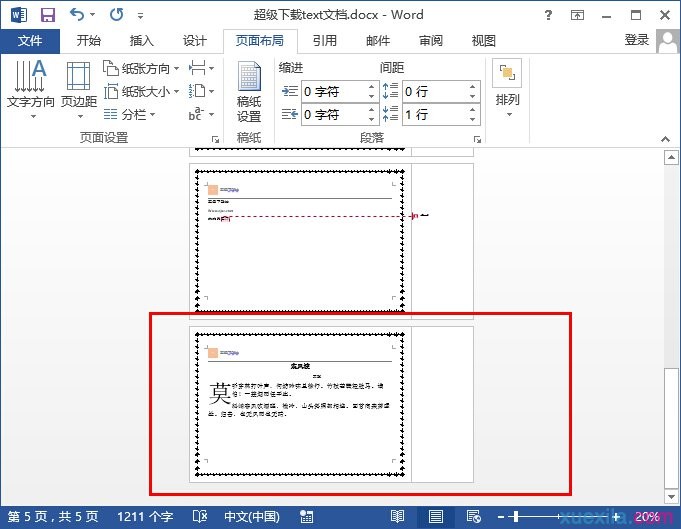Click the 中文(中国) language indicator
Image resolution: width=681 pixels, height=529 pixels.
pos(251,517)
